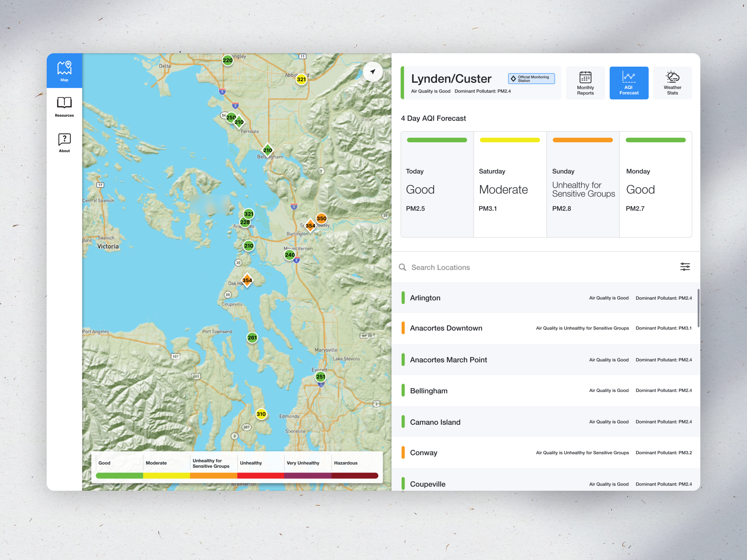Open the Bellingham location row
Viewport: 747px width, 560px height.
point(545,390)
